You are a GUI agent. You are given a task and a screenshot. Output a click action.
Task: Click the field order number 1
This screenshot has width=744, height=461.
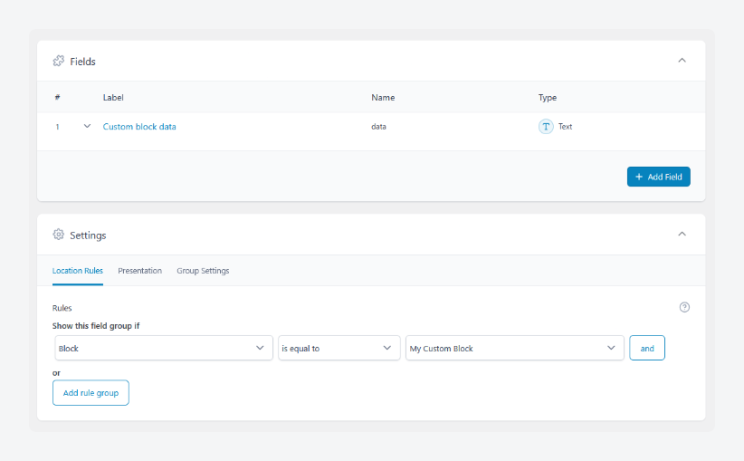[57, 127]
